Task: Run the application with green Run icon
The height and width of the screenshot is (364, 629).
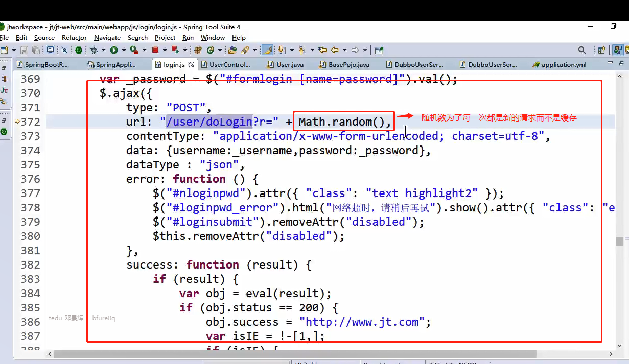Action: 114,50
